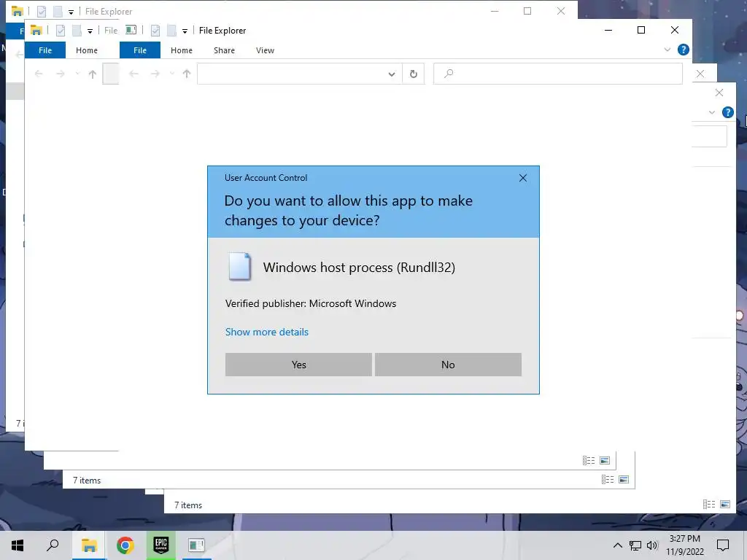Viewport: 747px width, 560px height.
Task: Click the leftmost Forward arrow in navigation bar
Action: (60, 74)
